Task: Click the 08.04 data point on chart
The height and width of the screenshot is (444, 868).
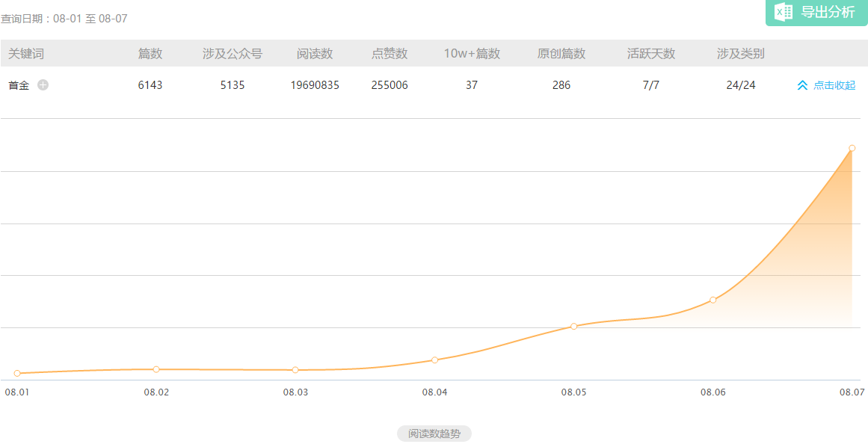Action: (434, 360)
